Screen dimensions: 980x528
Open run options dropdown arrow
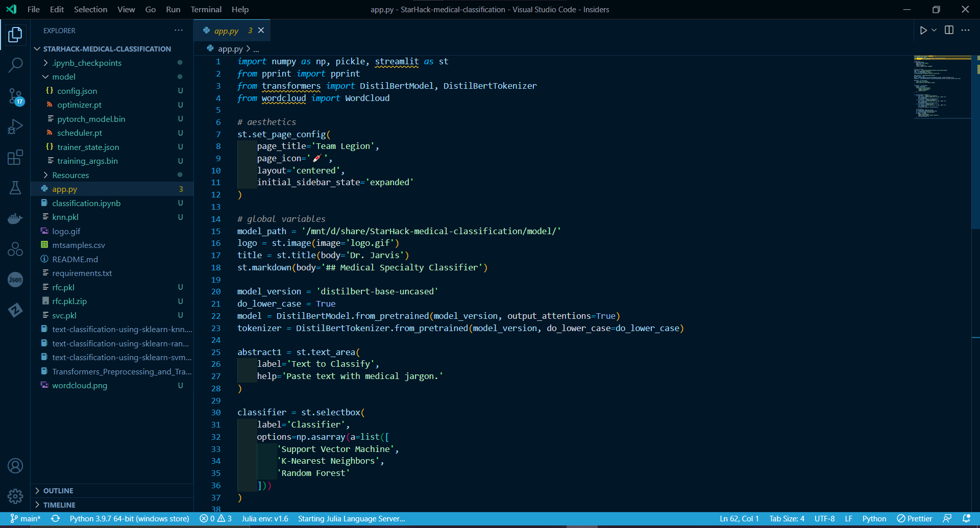934,31
